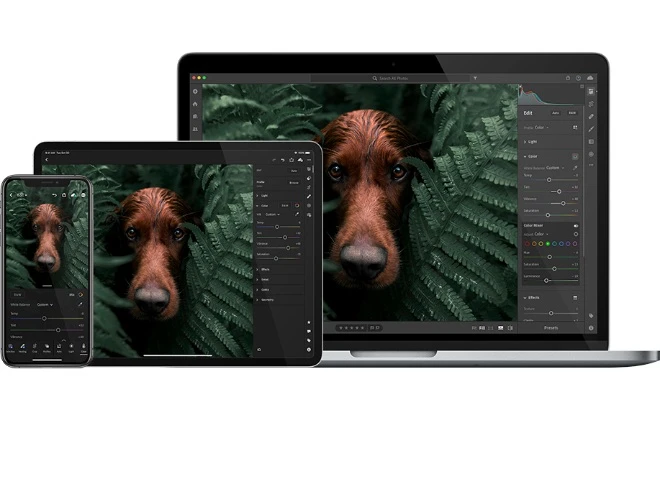
Task: Tap the cloud icon on the tablet toolbar
Action: point(300,160)
